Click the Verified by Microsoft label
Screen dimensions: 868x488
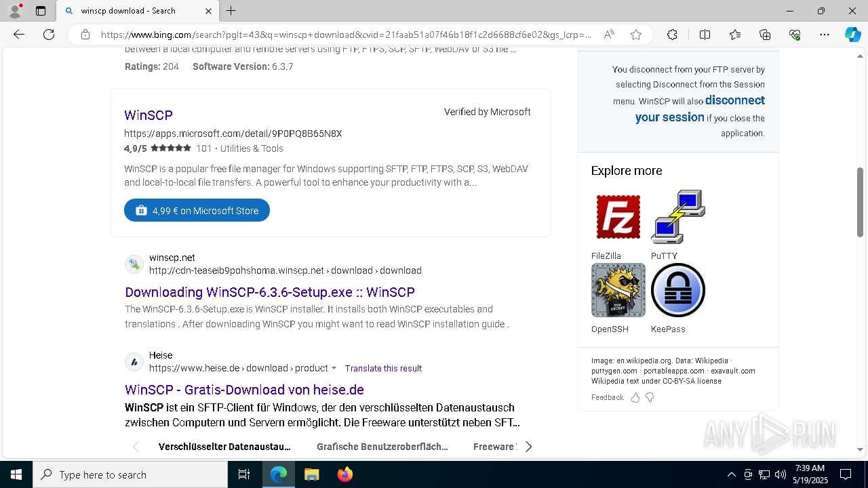coord(487,112)
